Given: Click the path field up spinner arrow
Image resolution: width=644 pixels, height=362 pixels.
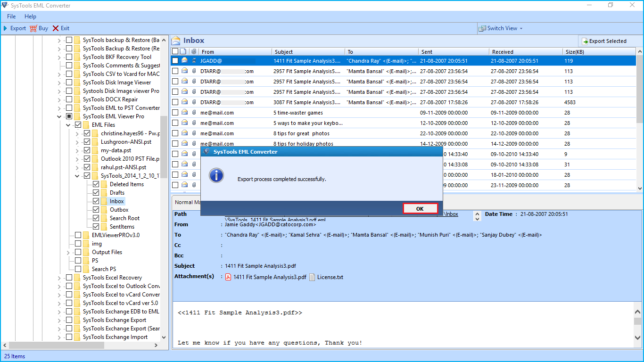Looking at the screenshot, I should [x=477, y=213].
